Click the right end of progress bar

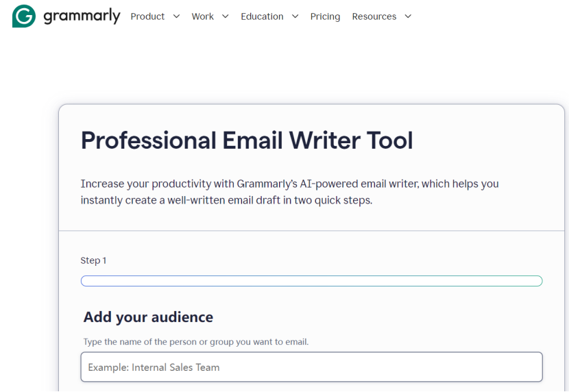[537, 281]
